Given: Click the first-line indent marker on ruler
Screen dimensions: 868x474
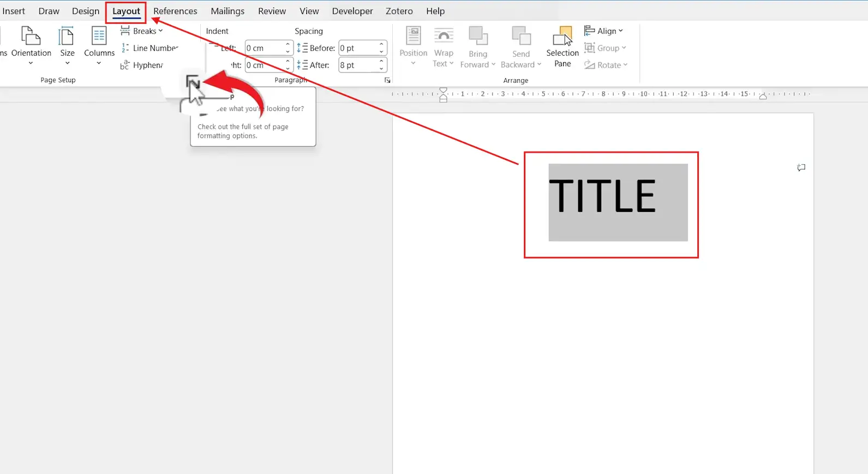Looking at the screenshot, I should (x=443, y=90).
